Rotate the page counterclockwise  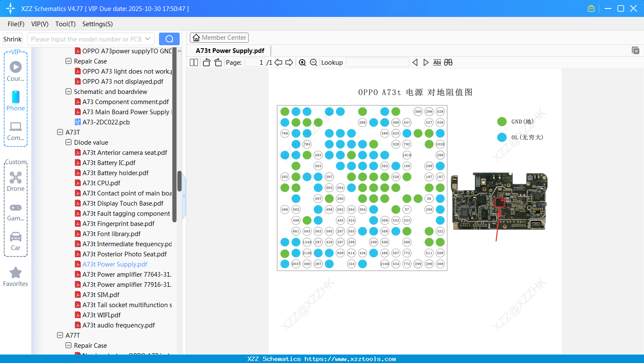[207, 63]
